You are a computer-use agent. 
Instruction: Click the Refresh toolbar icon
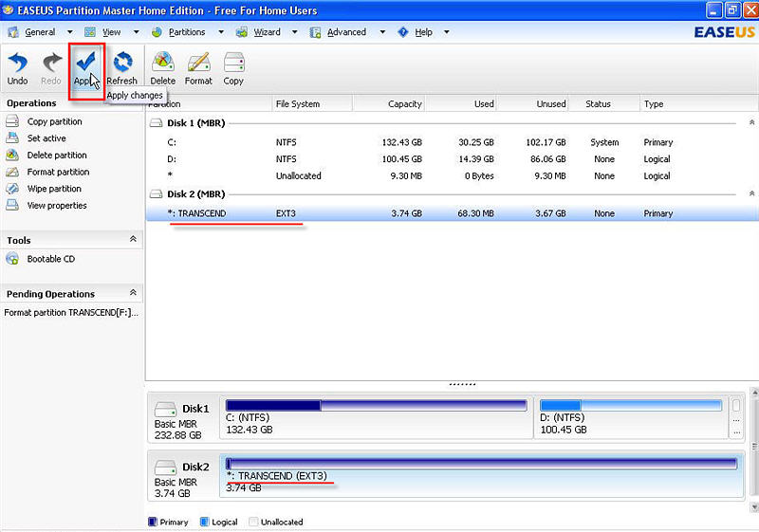122,63
